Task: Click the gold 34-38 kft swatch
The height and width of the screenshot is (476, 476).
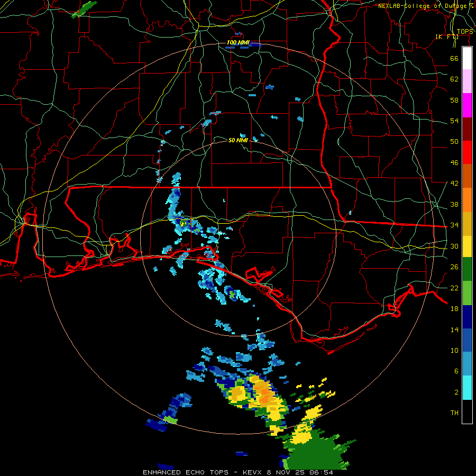Action: click(x=467, y=223)
